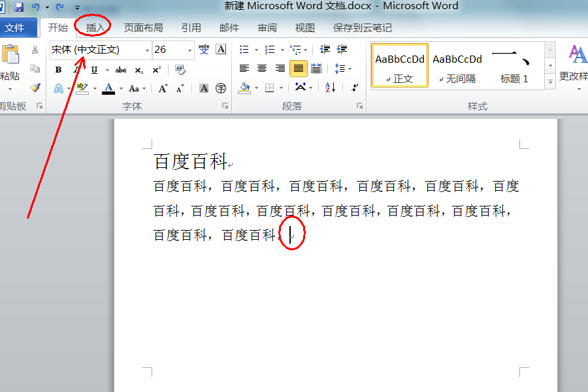Click the Paste clipboard icon
The height and width of the screenshot is (392, 588).
(x=10, y=54)
